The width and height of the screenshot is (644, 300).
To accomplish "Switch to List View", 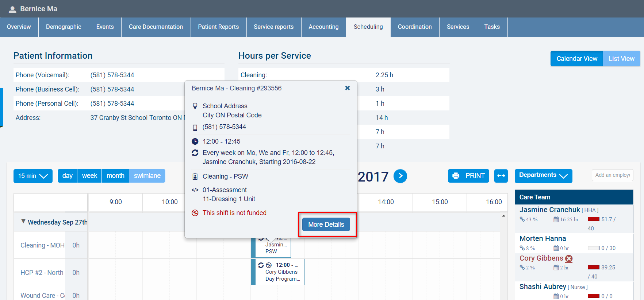I will tap(621, 59).
